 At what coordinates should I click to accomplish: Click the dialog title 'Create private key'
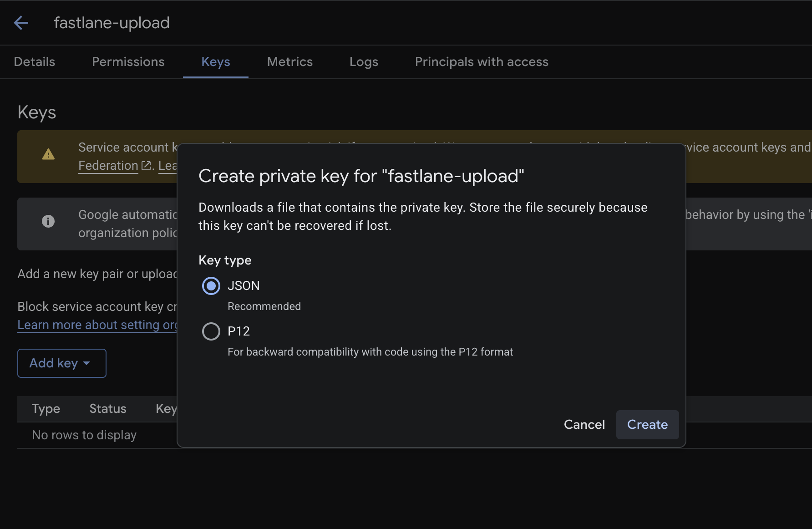point(361,176)
